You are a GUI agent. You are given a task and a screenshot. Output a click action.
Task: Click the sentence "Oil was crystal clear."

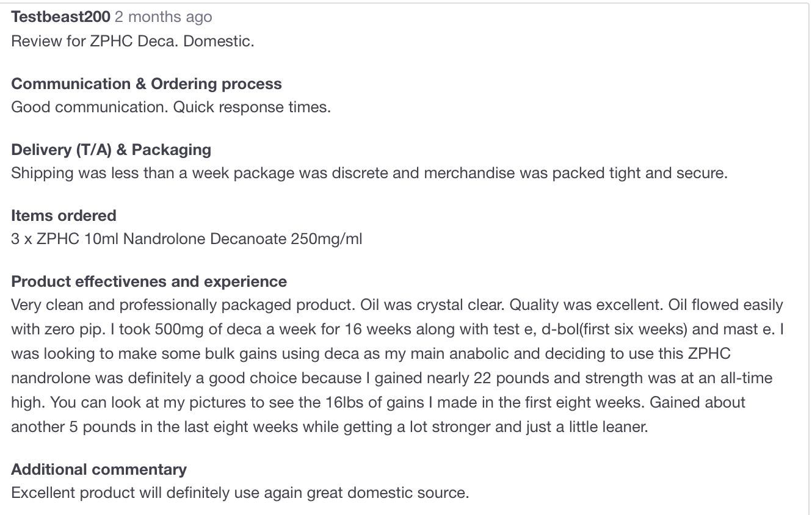(x=432, y=304)
